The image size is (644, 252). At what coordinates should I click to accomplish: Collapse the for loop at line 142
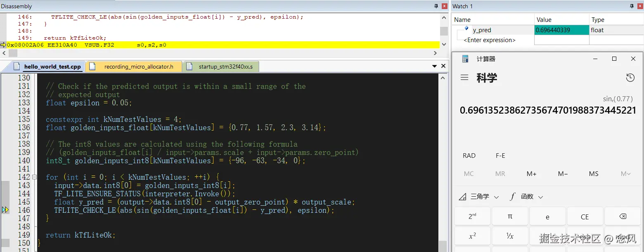tap(34, 177)
